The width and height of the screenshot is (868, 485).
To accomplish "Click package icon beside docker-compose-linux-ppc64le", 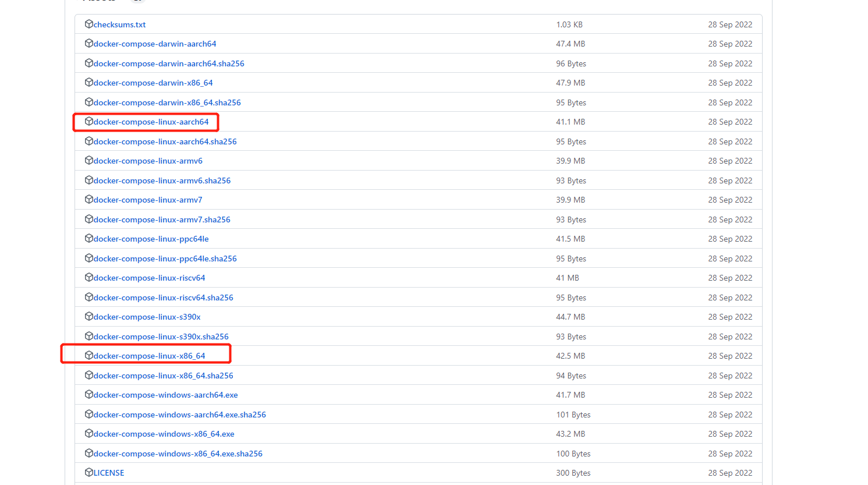I will pyautogui.click(x=89, y=238).
